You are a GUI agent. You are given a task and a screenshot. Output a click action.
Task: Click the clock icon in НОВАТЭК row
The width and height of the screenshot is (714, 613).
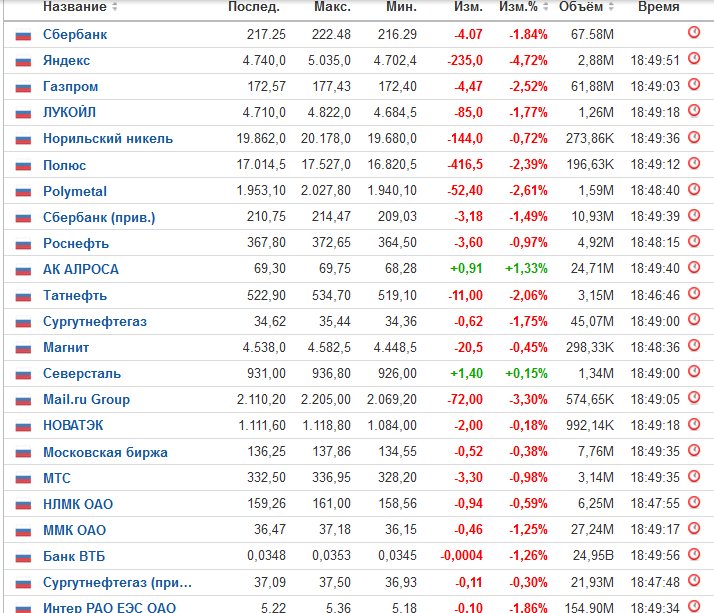tap(694, 424)
